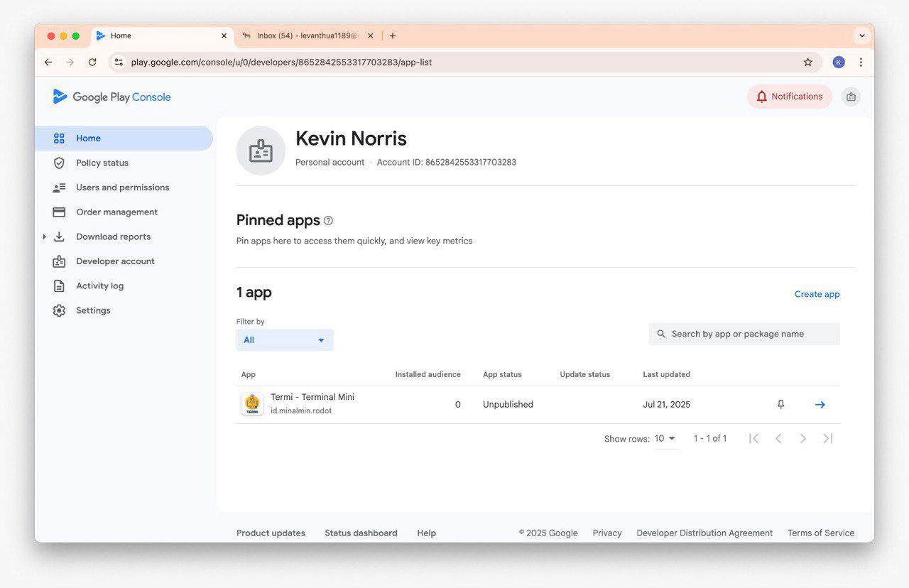Select Developer account in the sidebar
The image size is (909, 588).
coord(124,261)
